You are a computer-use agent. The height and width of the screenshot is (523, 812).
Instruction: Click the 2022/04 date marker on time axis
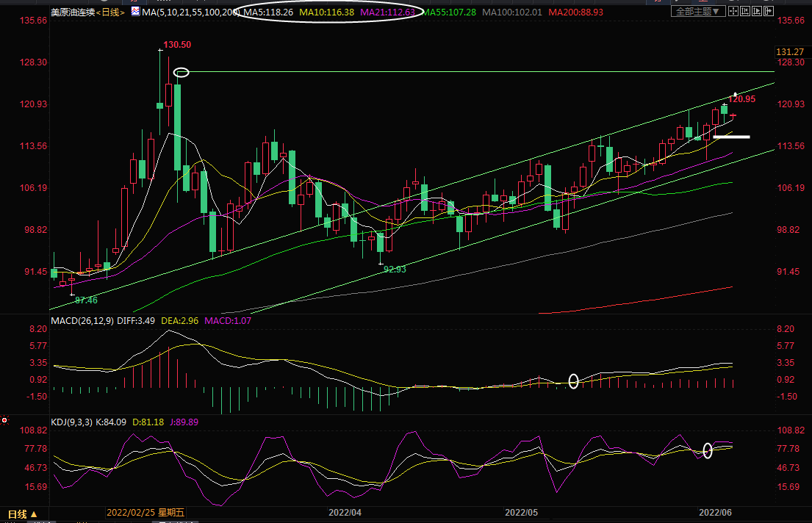[345, 511]
